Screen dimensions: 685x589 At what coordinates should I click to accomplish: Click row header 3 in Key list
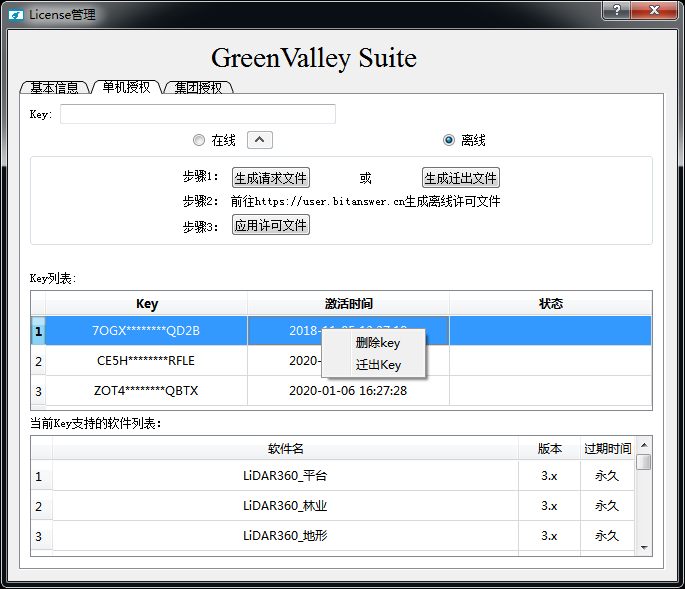[x=38, y=391]
